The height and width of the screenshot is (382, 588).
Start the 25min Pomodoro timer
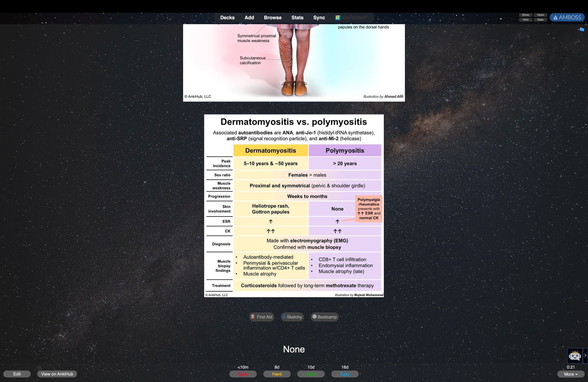click(526, 15)
